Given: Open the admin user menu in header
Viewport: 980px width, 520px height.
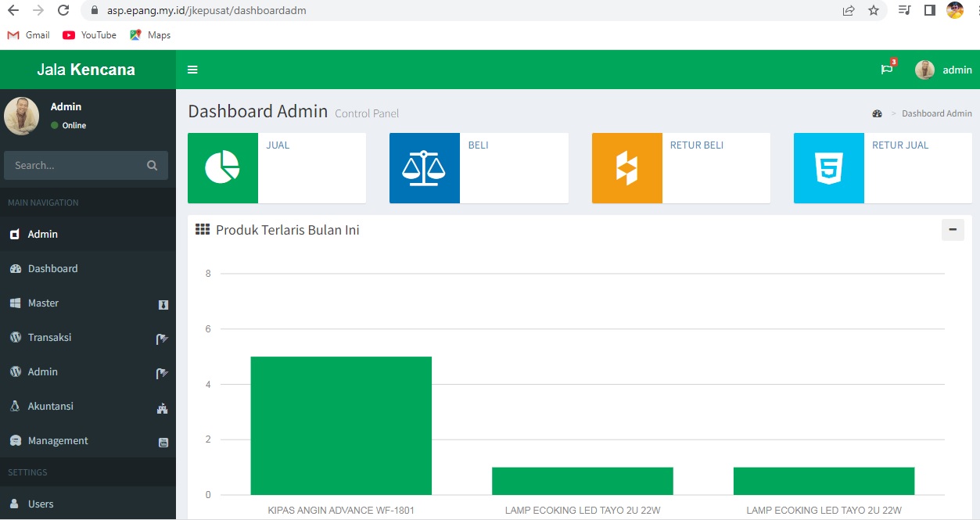Looking at the screenshot, I should point(944,70).
